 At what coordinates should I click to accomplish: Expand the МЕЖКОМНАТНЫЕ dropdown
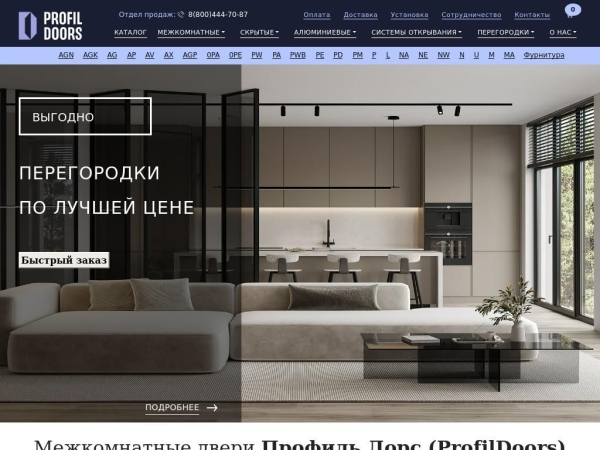click(x=191, y=33)
